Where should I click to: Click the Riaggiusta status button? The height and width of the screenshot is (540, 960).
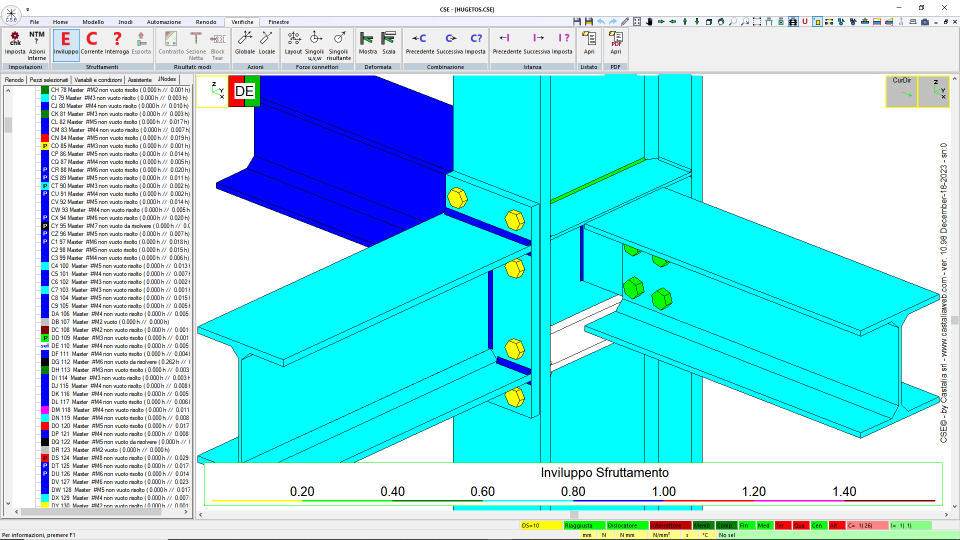tap(584, 525)
